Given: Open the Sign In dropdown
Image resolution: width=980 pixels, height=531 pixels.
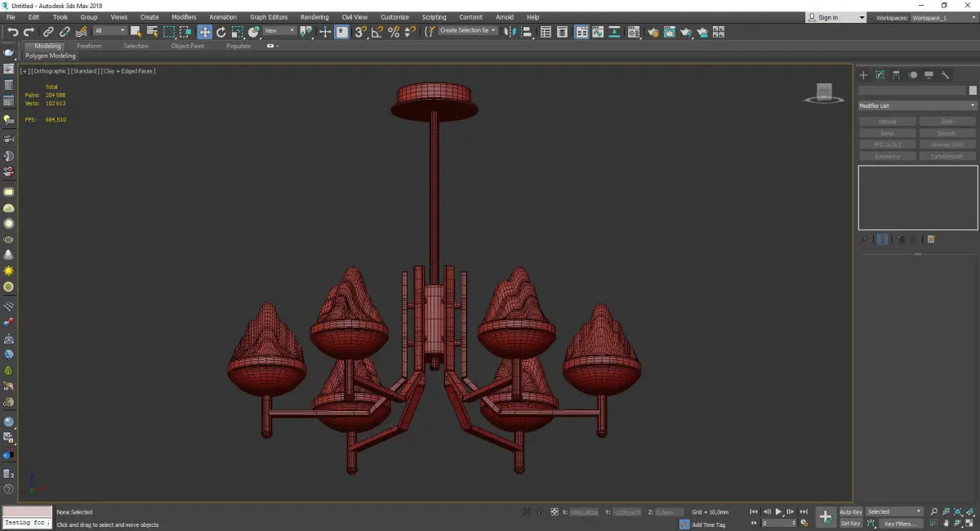Looking at the screenshot, I should point(835,17).
